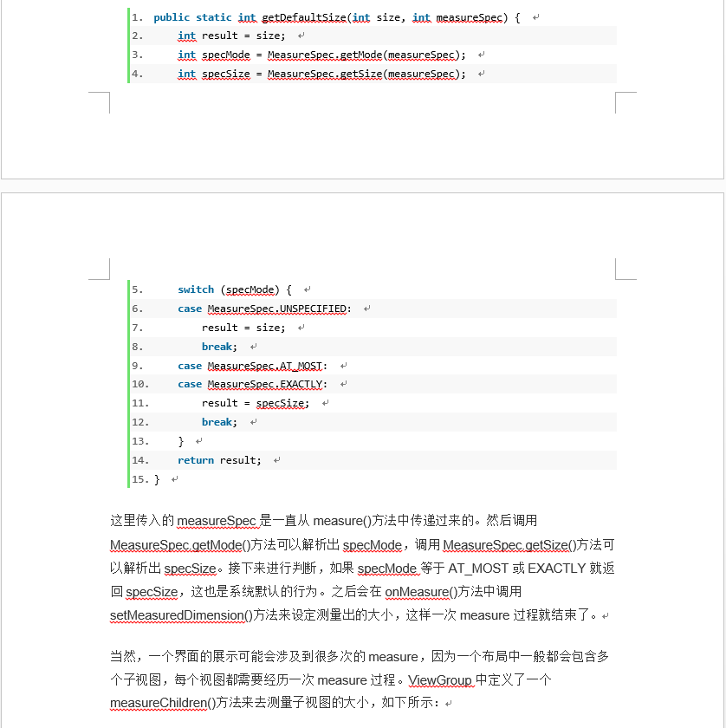The image size is (726, 728).
Task: Click 'getDefaultSize' in code line 1
Action: (x=304, y=17)
